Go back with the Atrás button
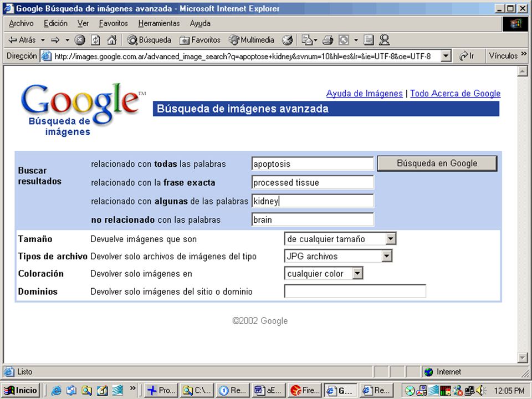Screen dimensions: 532x399 click(x=22, y=40)
